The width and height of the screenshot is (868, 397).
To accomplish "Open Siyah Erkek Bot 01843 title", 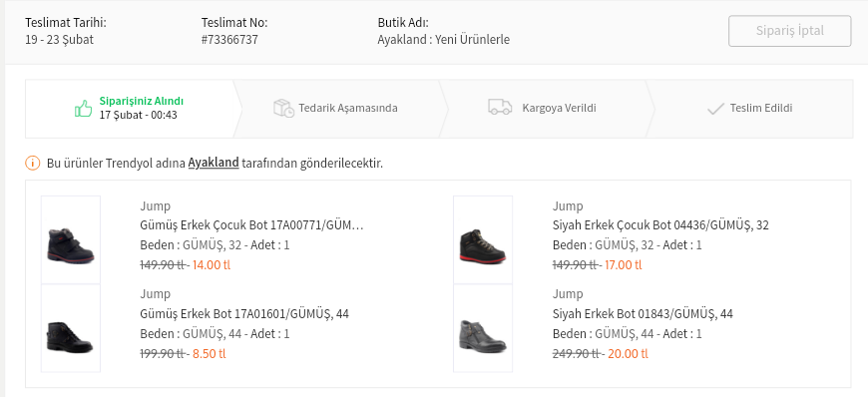I will (x=643, y=314).
